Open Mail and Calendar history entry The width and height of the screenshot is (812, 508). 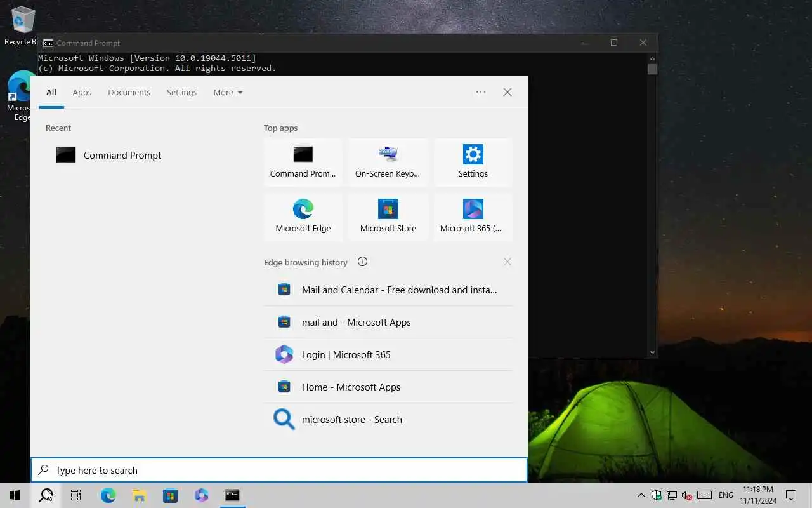[388, 290]
